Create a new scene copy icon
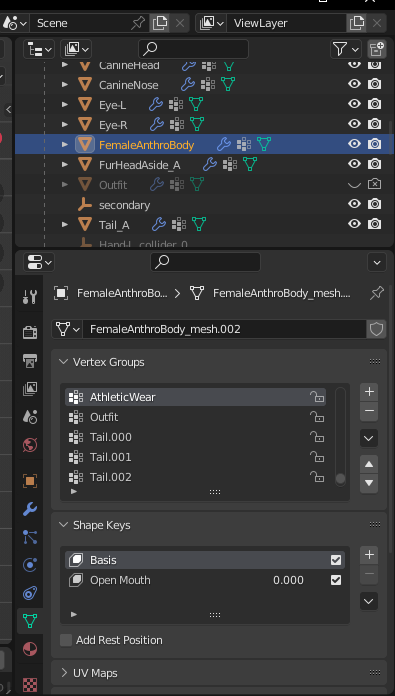395x696 pixels. [x=159, y=23]
